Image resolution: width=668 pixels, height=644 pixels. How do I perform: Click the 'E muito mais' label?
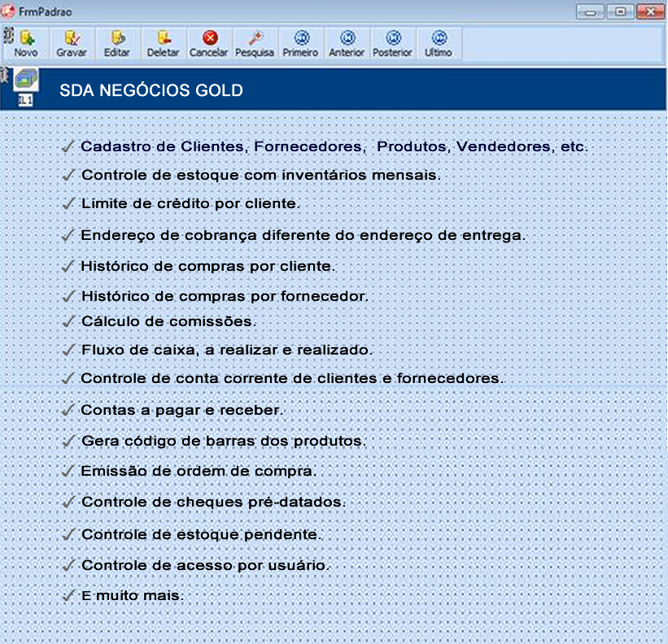click(x=133, y=596)
